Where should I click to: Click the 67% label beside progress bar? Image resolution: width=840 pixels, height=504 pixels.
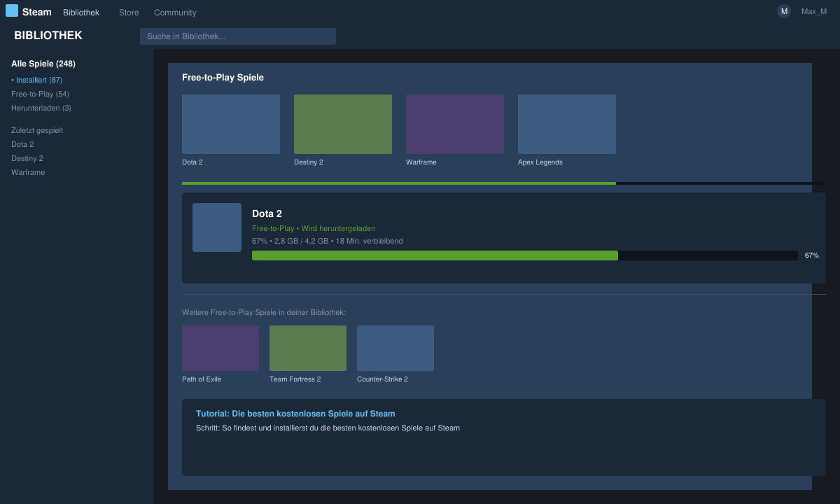point(812,255)
